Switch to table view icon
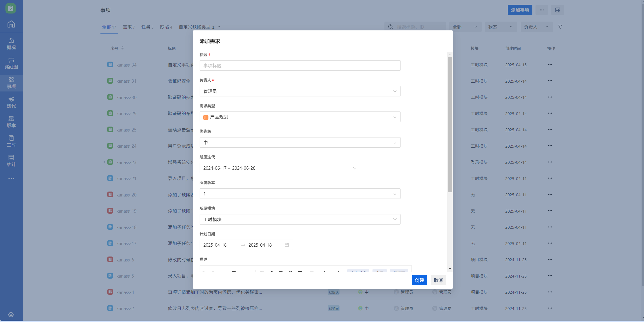Image resolution: width=644 pixels, height=322 pixels. (558, 10)
